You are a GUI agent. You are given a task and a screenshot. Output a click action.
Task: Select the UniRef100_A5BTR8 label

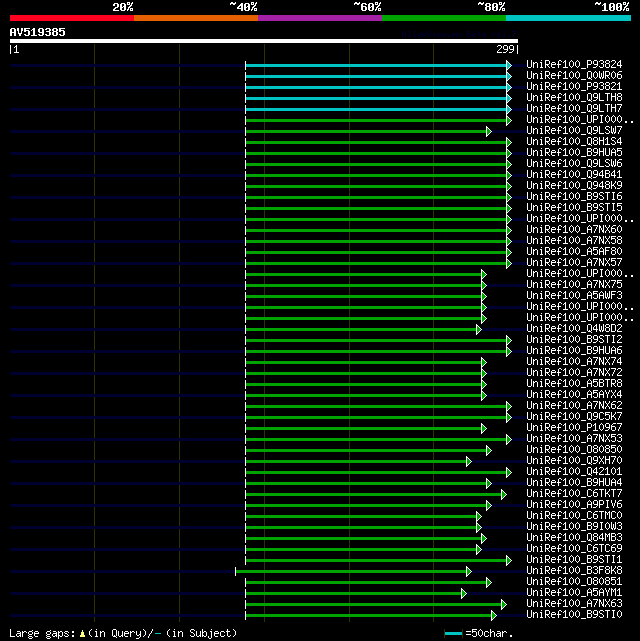coord(574,384)
